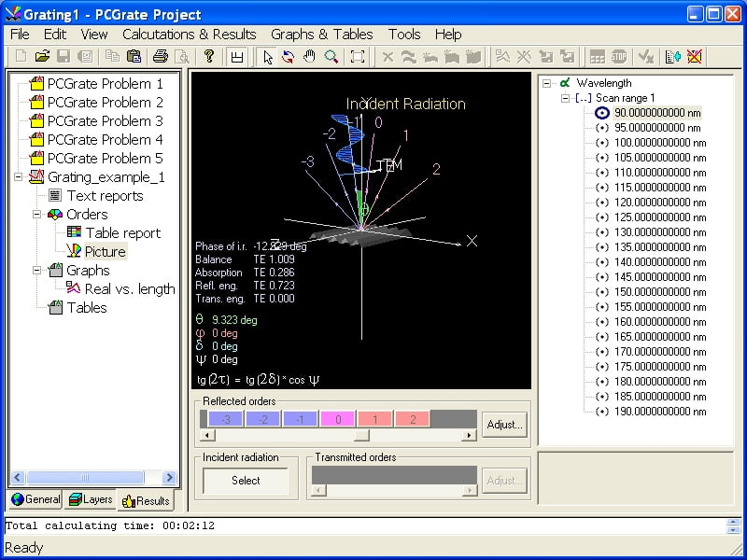Open the Tools menu
The width and height of the screenshot is (747, 560).
click(x=404, y=35)
